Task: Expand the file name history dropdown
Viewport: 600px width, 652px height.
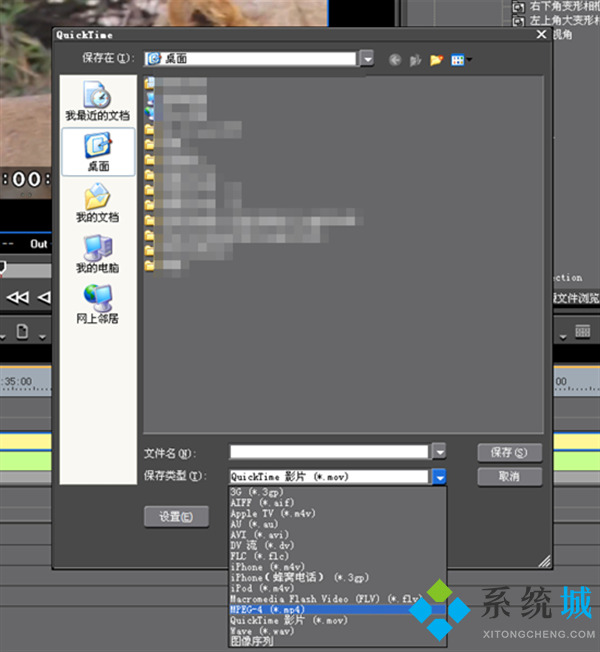Action: (439, 451)
